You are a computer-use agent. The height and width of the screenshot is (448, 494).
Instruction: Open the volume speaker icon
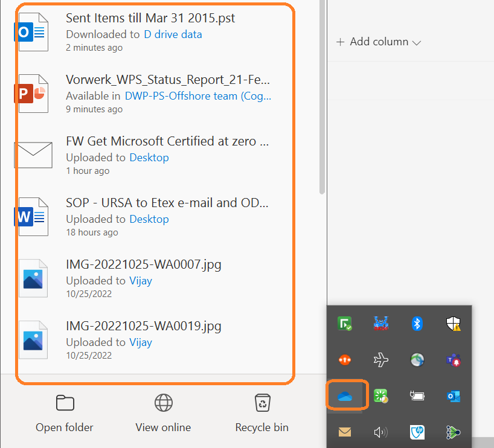[380, 432]
